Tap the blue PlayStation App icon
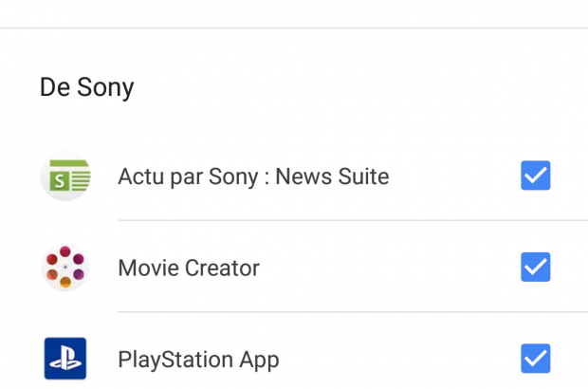Viewport: 588px width, 389px height. (65, 359)
